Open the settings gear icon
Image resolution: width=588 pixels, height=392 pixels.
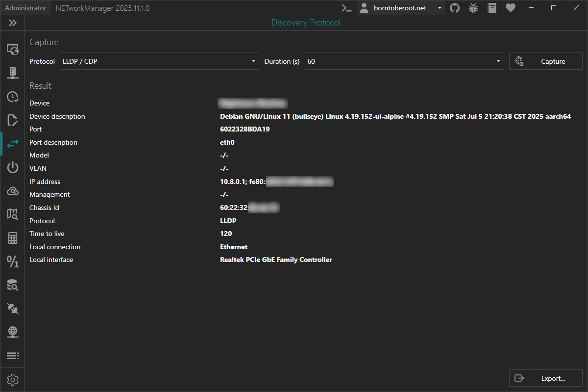tap(13, 380)
